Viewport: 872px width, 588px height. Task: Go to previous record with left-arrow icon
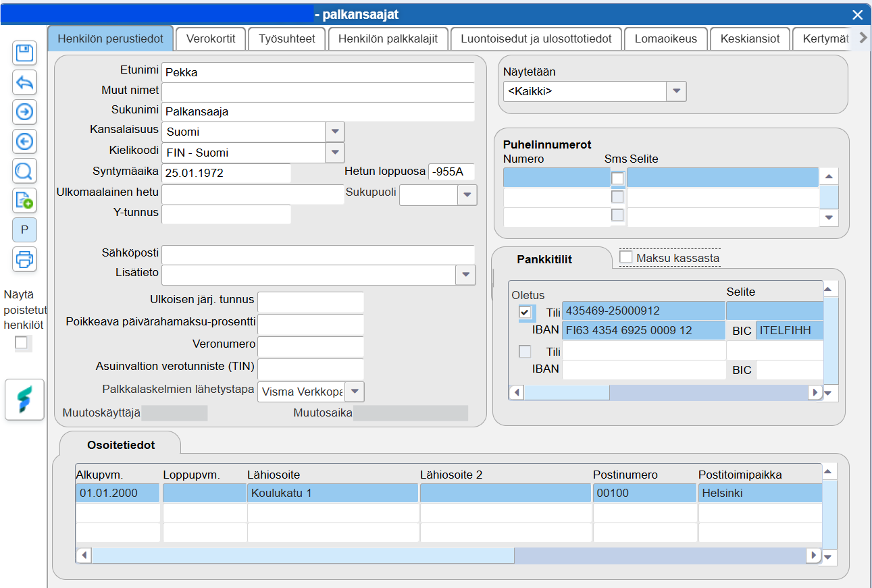pos(25,142)
